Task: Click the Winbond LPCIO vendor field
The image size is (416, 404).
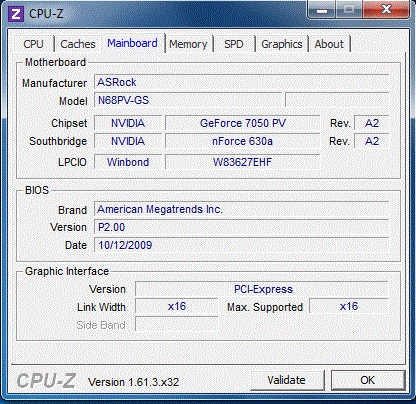Action: tap(128, 162)
